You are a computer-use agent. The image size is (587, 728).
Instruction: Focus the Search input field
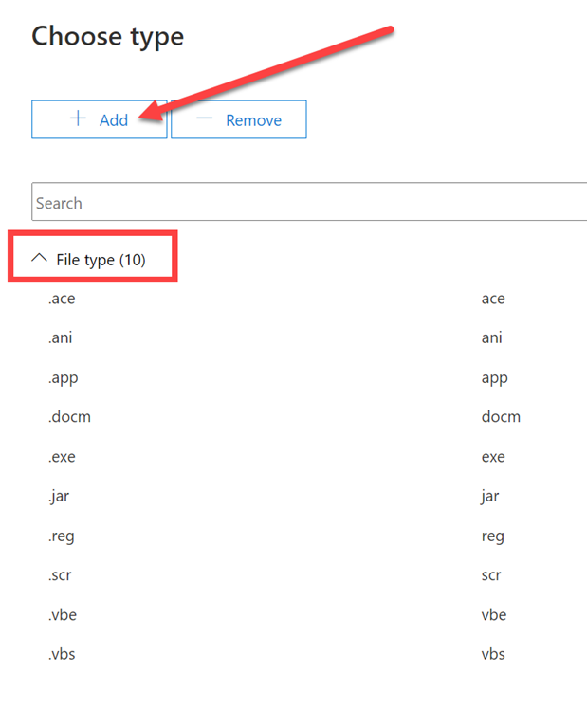pyautogui.click(x=309, y=203)
